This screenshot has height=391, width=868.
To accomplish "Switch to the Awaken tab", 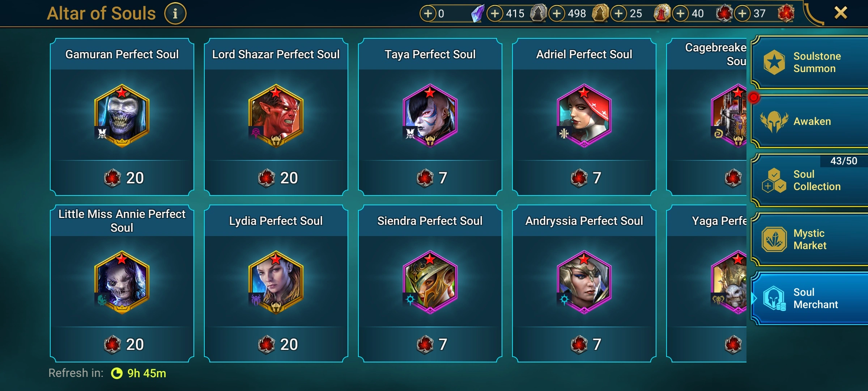I will [809, 121].
